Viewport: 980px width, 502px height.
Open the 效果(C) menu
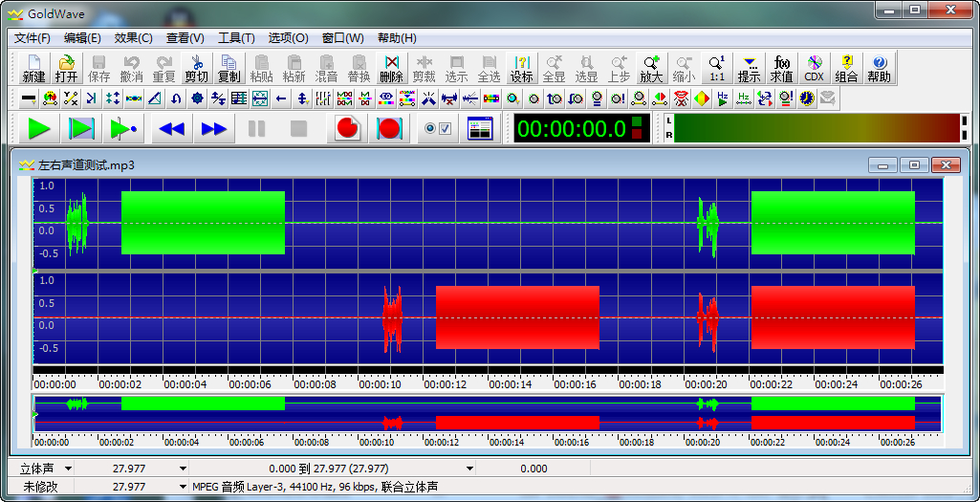click(133, 38)
